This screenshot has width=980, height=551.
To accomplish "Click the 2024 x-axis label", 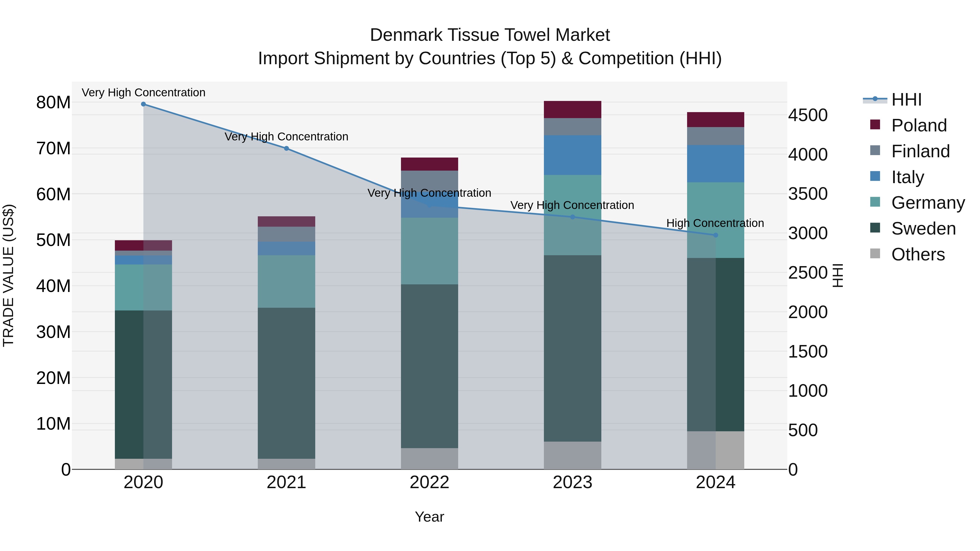I will click(716, 482).
